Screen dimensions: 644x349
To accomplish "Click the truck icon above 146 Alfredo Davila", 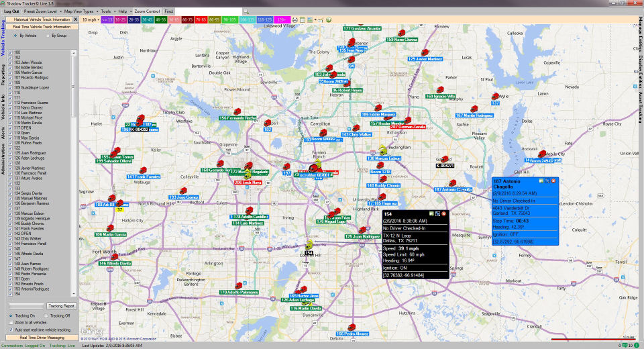I will tap(115, 257).
